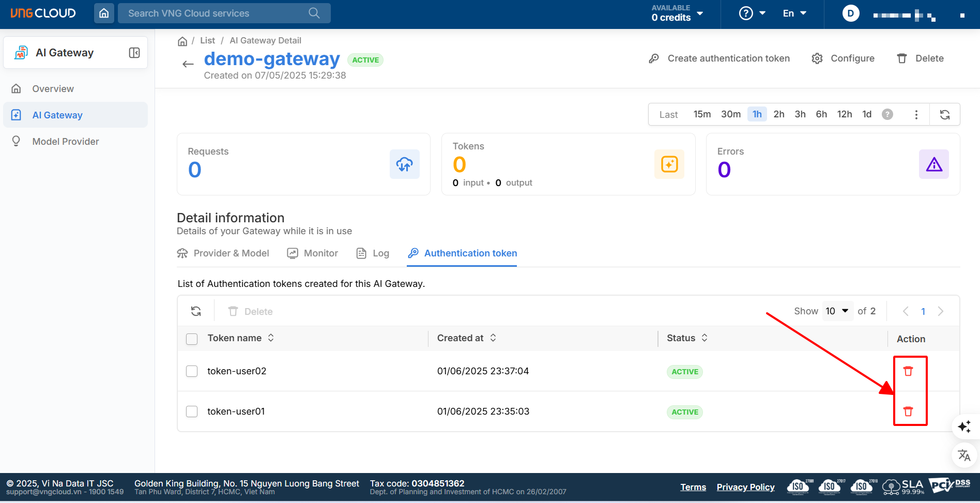Click the home icon in top bar
980x503 pixels.
point(104,13)
